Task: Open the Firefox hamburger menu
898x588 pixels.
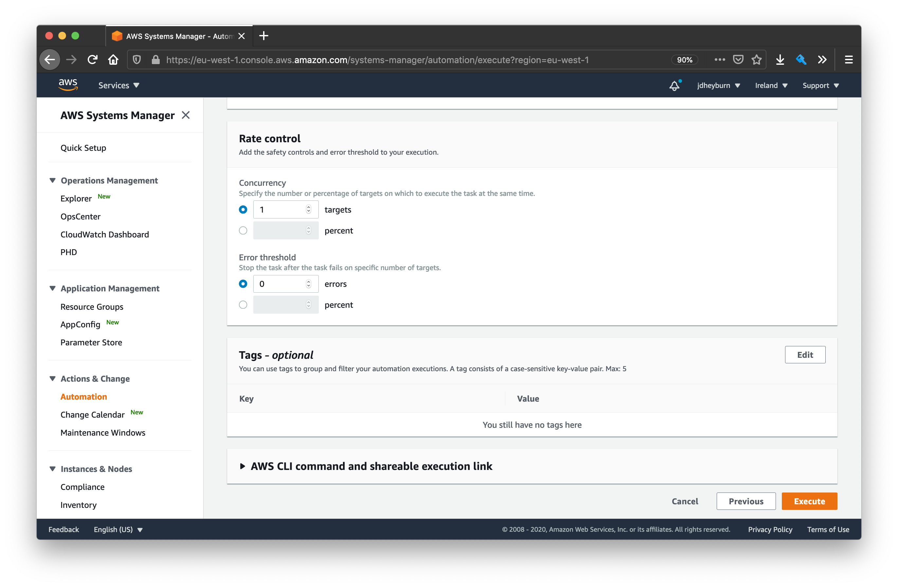Action: pos(849,60)
